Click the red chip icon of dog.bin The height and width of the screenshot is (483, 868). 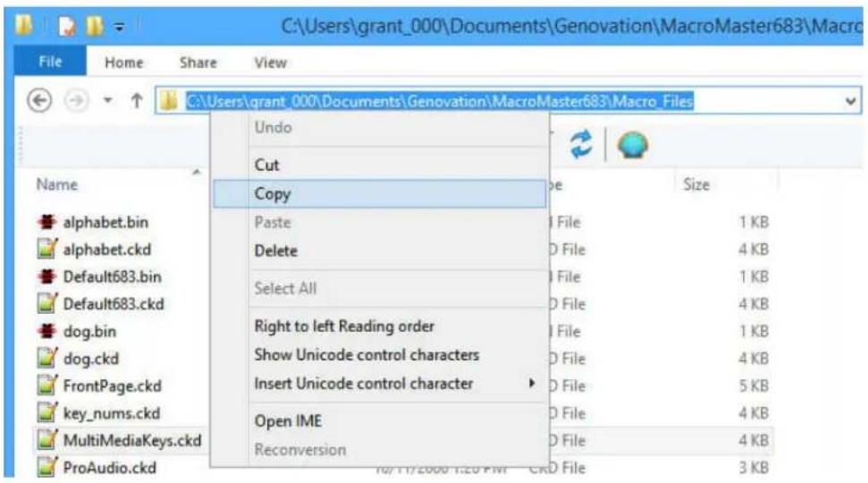coord(47,331)
